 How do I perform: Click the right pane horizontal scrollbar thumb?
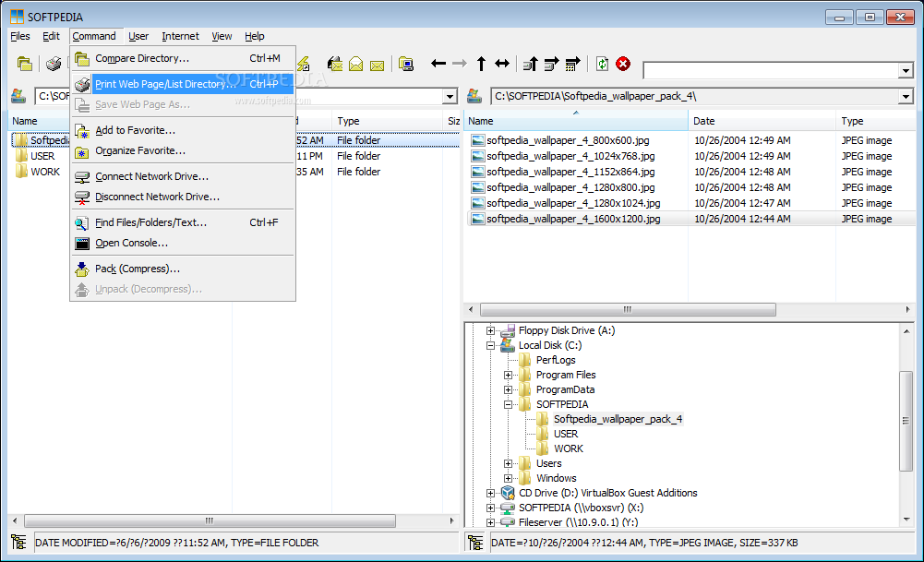628,309
